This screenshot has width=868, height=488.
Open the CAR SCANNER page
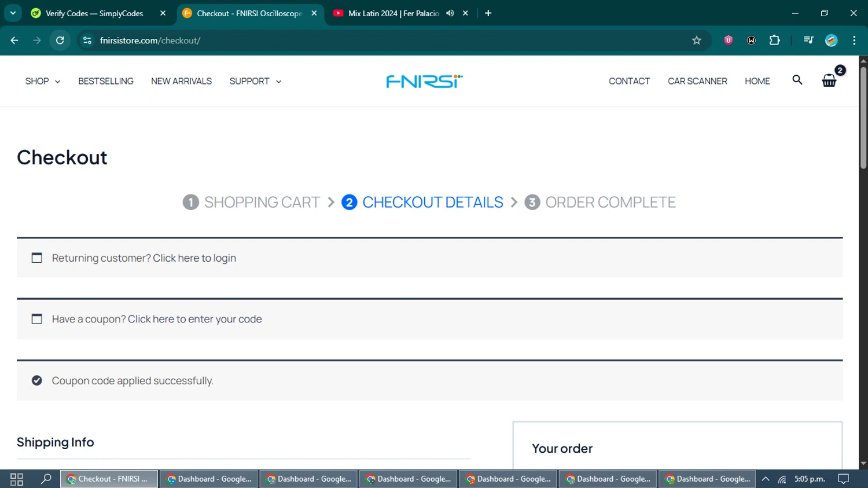tap(697, 81)
